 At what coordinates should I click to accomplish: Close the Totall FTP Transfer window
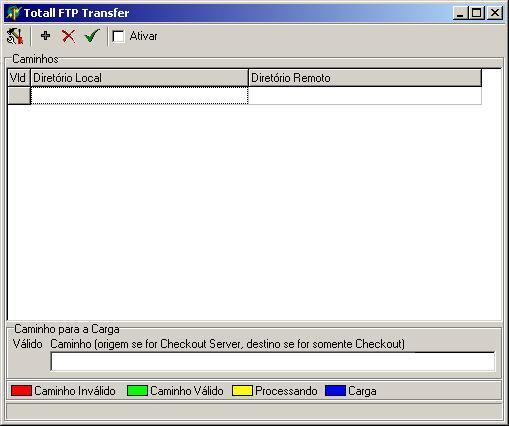point(495,13)
